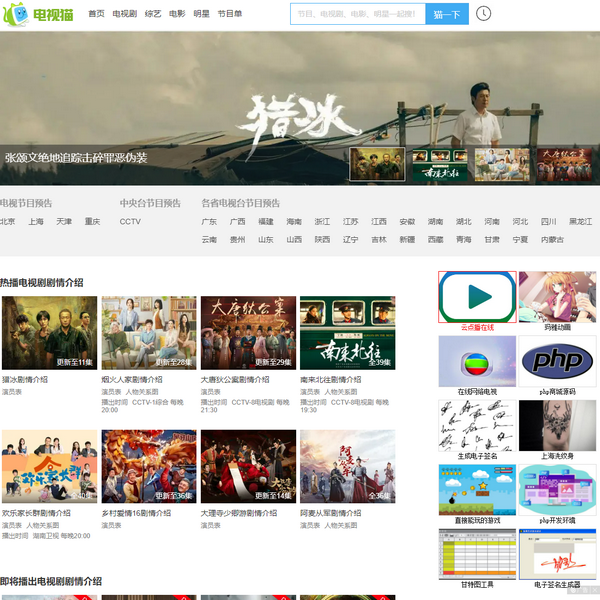This screenshot has width=600, height=600.
Task: Open the 生成电子签名 signature image
Action: [x=477, y=425]
